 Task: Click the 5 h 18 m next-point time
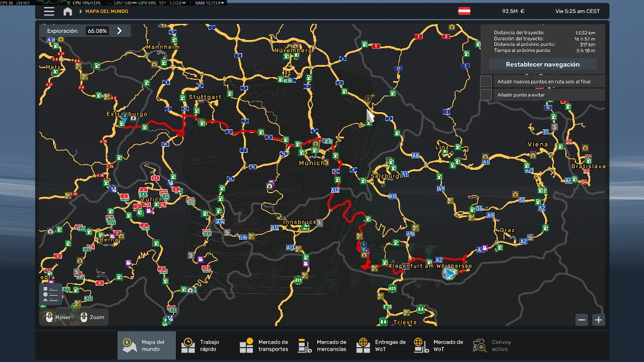pyautogui.click(x=586, y=51)
